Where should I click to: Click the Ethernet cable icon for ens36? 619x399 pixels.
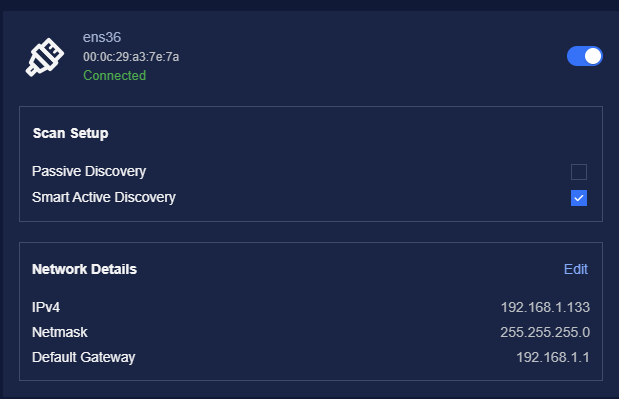point(45,57)
